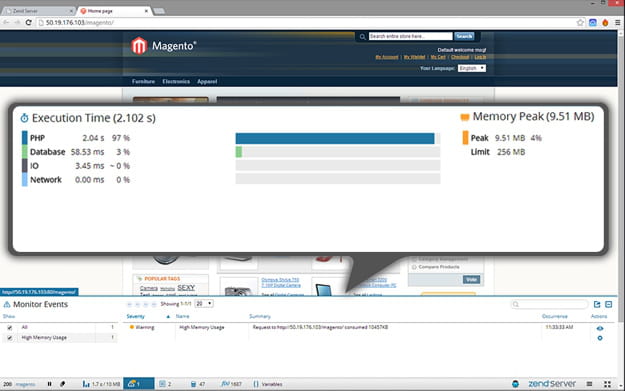Click the My Account link

(x=387, y=57)
